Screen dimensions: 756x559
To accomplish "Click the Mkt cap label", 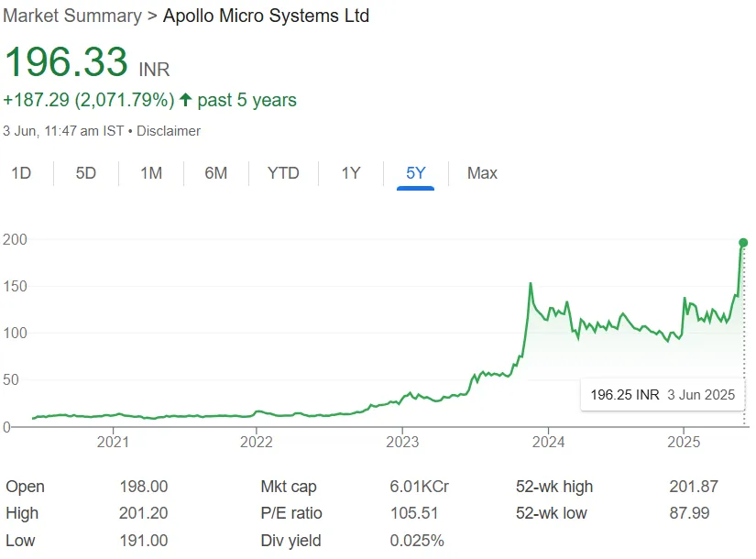I will 289,487.
